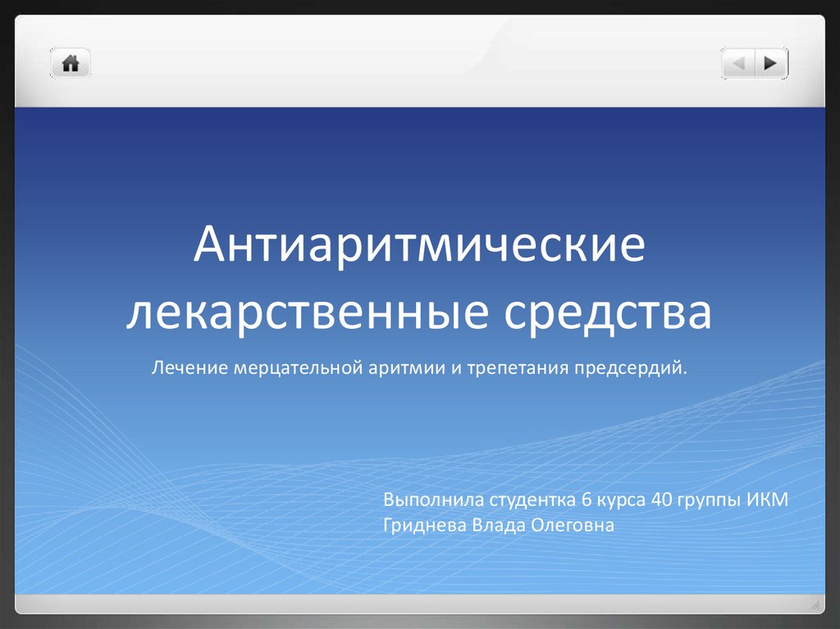
Task: Click the word "средства" in the title
Action: coord(608,312)
